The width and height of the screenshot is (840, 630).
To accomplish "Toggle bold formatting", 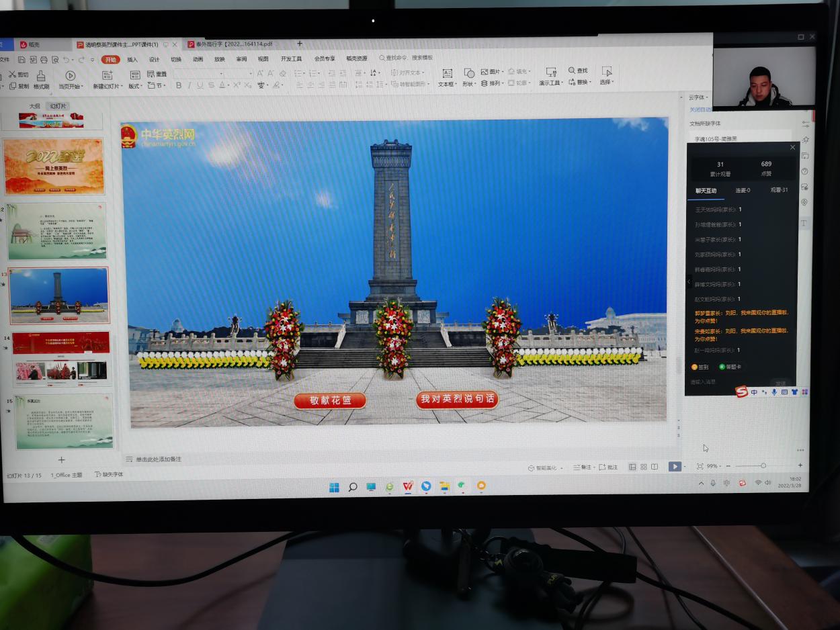I will [178, 85].
